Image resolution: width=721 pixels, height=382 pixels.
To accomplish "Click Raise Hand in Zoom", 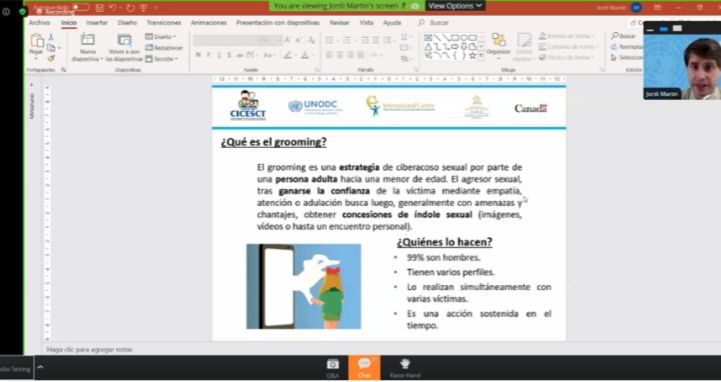I will (405, 368).
